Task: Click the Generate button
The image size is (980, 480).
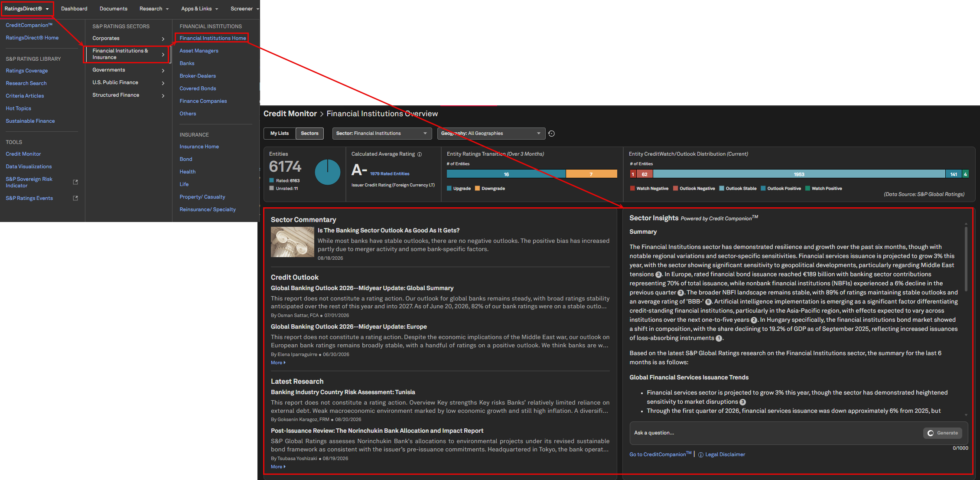Action: click(943, 433)
